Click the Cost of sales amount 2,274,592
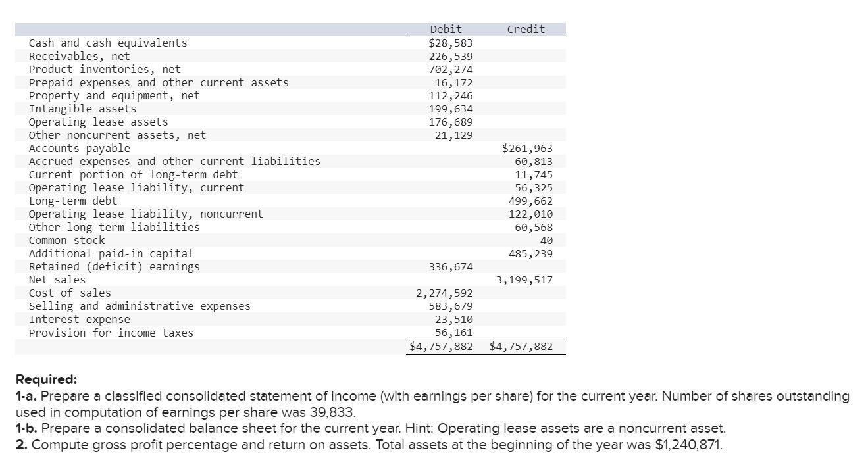Viewport: 868px width, 465px height. [445, 293]
